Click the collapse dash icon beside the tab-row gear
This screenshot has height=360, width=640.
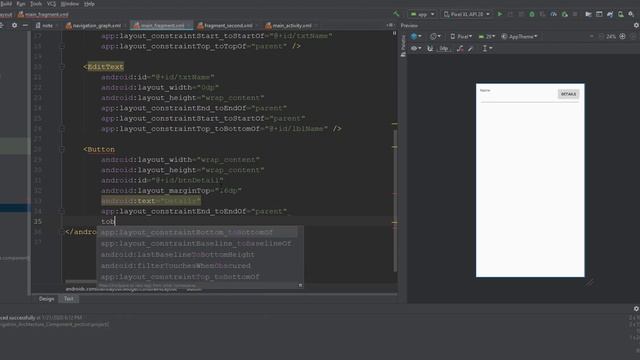[25, 25]
